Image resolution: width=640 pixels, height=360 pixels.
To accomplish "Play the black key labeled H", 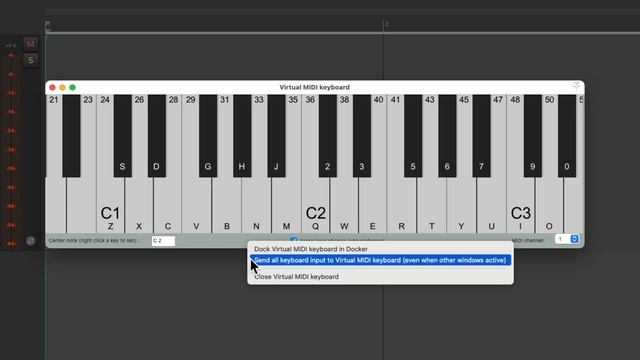I will click(x=242, y=136).
